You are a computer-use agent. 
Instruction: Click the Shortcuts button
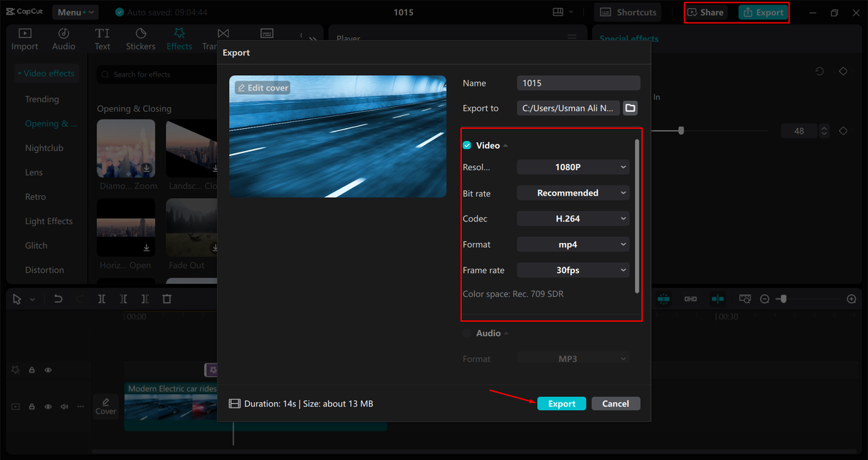(629, 12)
